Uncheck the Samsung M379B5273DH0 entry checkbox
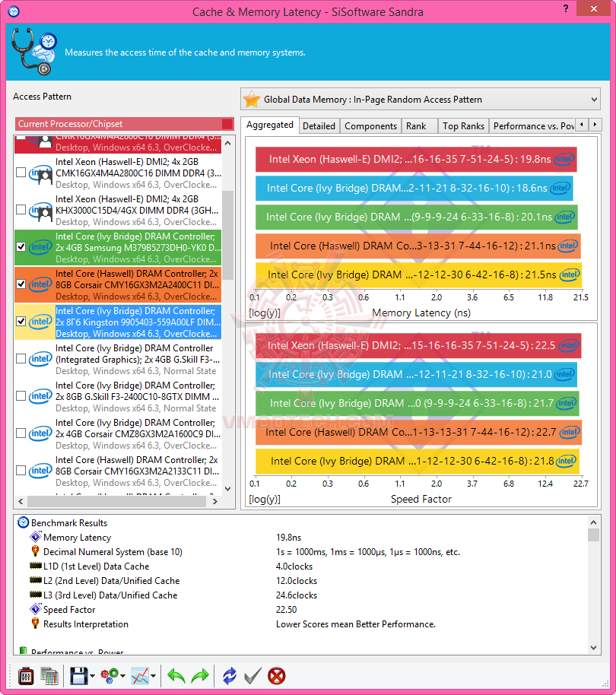Image resolution: width=616 pixels, height=695 pixels. coord(21,246)
